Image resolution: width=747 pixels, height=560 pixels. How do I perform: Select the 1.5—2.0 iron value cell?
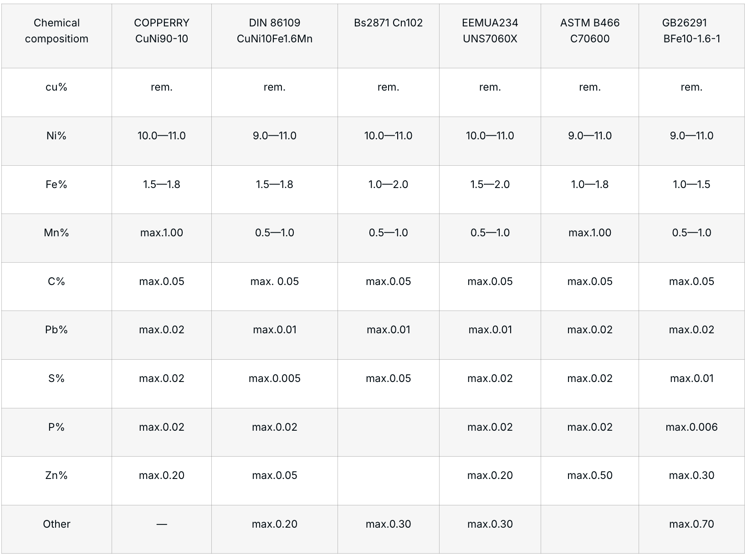[490, 184]
